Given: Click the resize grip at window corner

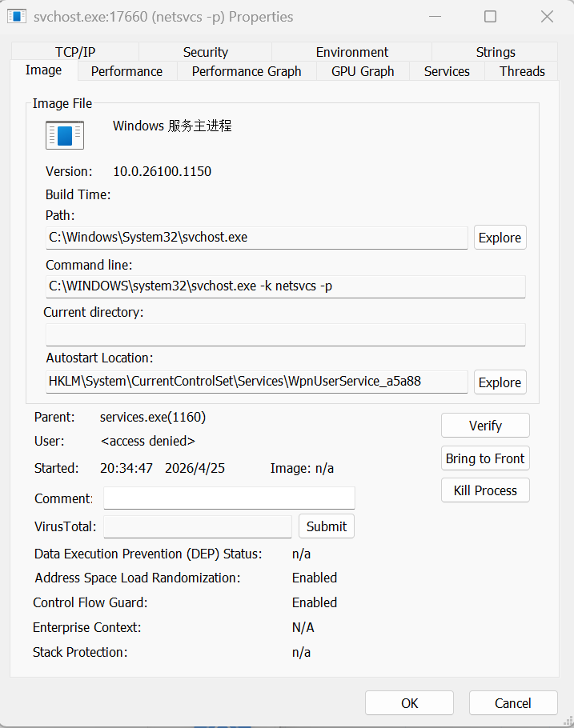Looking at the screenshot, I should tap(568, 721).
